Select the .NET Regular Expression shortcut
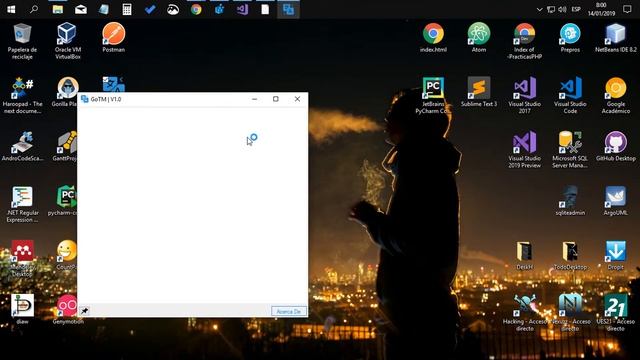Screen dimensions: 640x360 [x=22, y=204]
